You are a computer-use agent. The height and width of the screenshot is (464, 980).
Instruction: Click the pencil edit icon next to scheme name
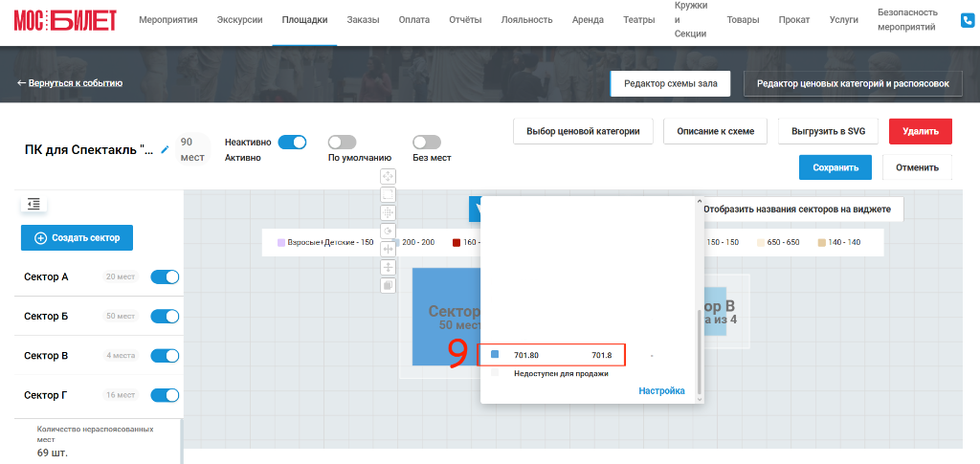(165, 149)
